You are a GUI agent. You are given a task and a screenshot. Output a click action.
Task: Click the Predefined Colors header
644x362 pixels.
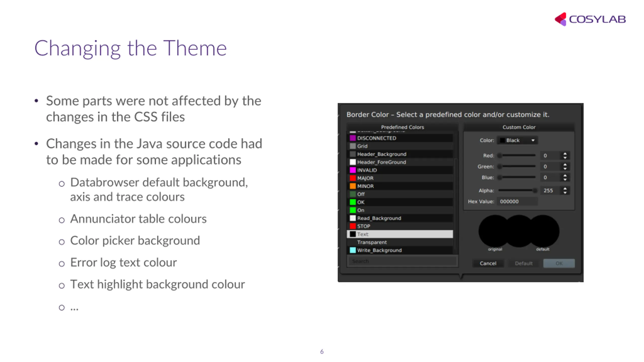click(403, 127)
